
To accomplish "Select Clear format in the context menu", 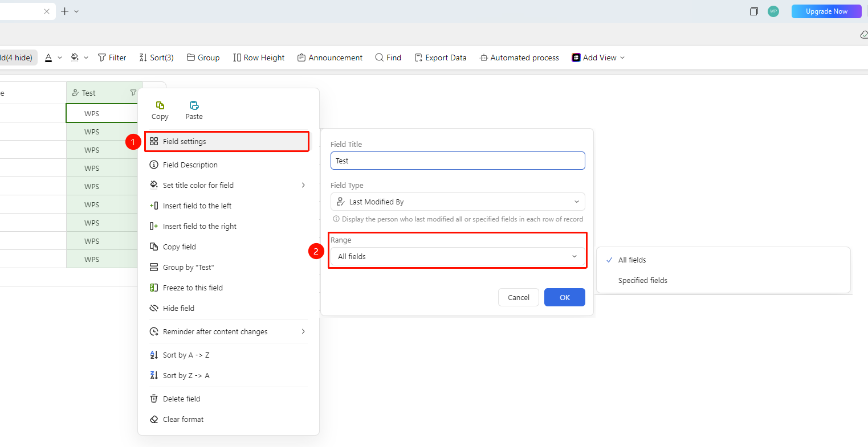I will click(229, 419).
